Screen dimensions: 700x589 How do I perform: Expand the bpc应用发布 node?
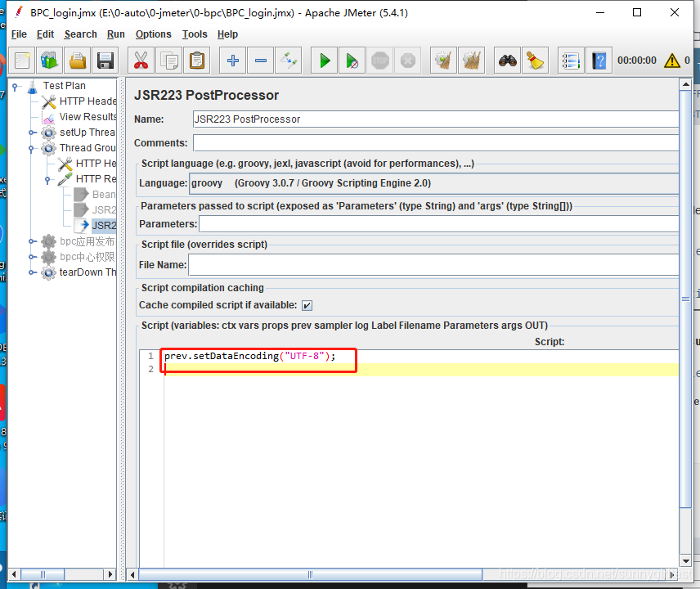coord(32,241)
